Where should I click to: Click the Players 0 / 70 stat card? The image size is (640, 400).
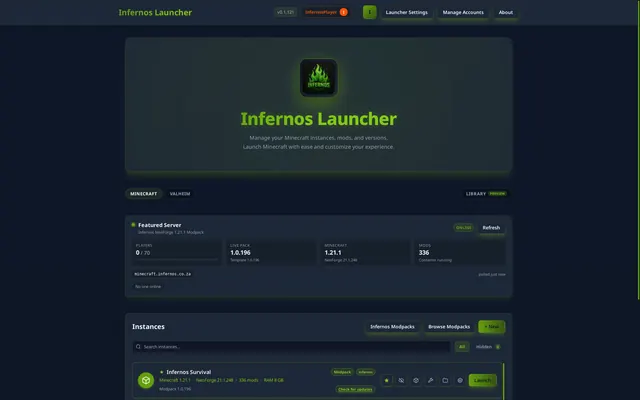click(x=177, y=253)
